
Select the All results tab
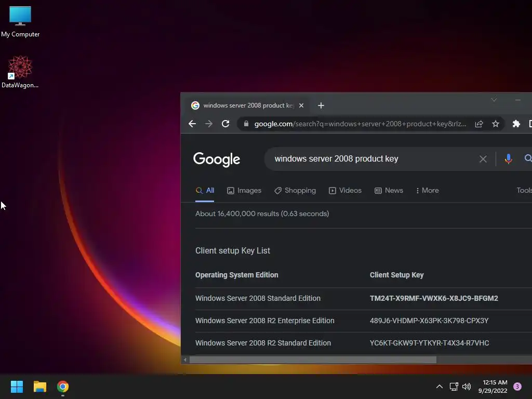click(x=205, y=191)
